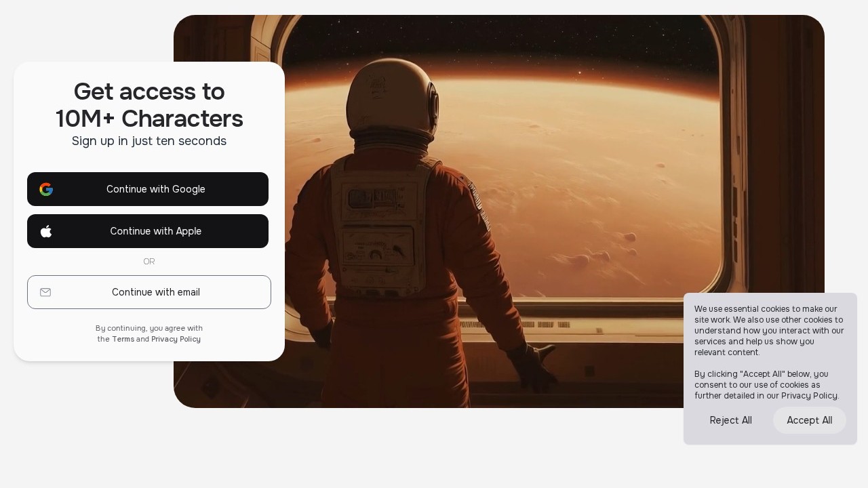Click the "By clicking Accept All" consent paragraph
Viewport: 868px width, 488px height.
coord(767,385)
